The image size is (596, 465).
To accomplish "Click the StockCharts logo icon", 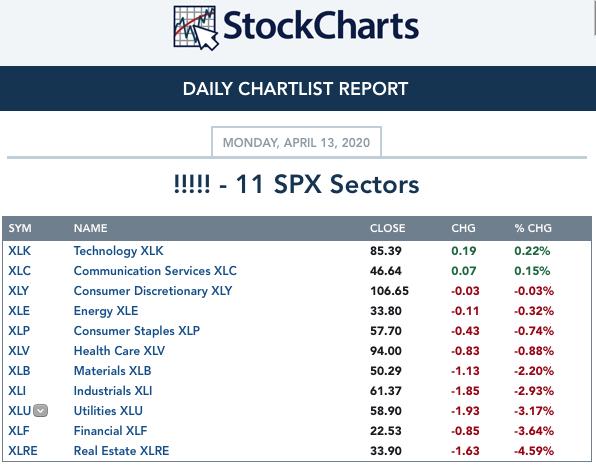I will 196,28.
